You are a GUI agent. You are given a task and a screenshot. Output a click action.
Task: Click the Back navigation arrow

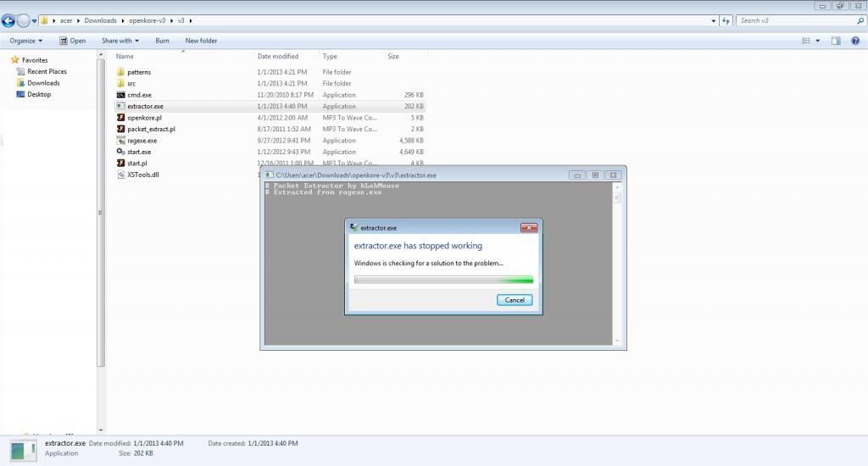tap(8, 21)
